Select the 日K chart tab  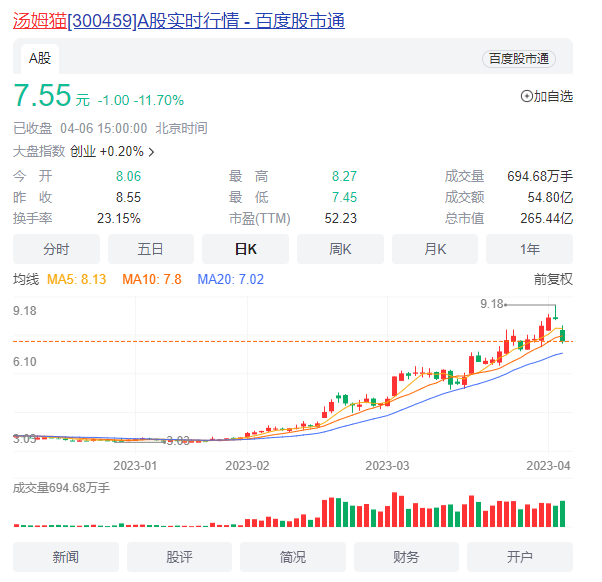(x=245, y=249)
